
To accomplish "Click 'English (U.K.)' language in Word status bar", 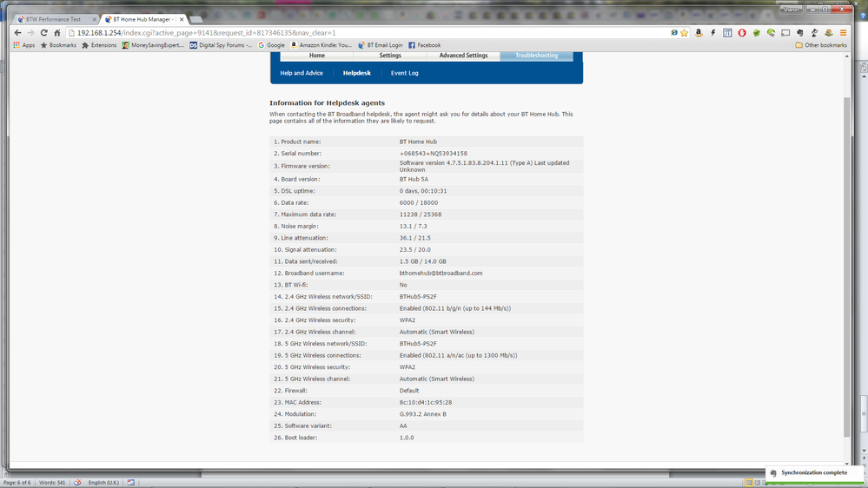I will (103, 483).
